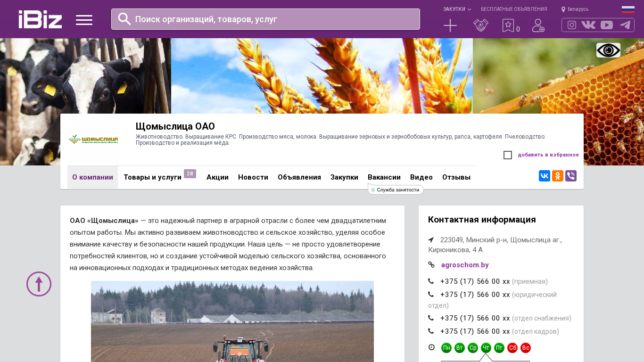Screen dimensions: 644x362
Task: Toggle the accessibility eye view mode
Action: 608,50
